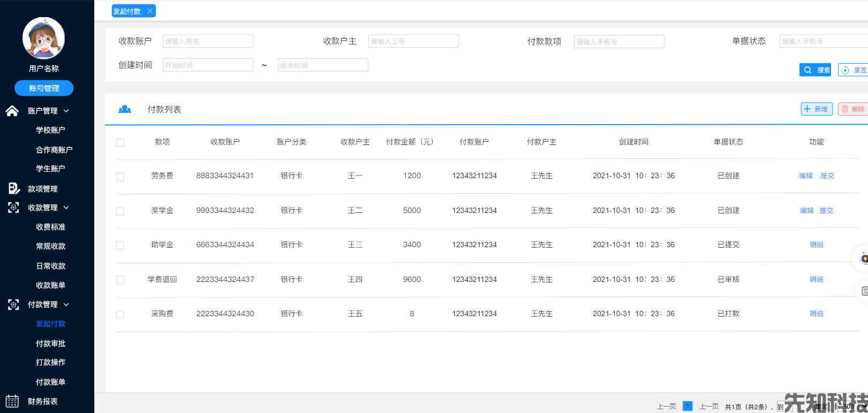Check the 学费退回 row checkbox

coord(120,280)
